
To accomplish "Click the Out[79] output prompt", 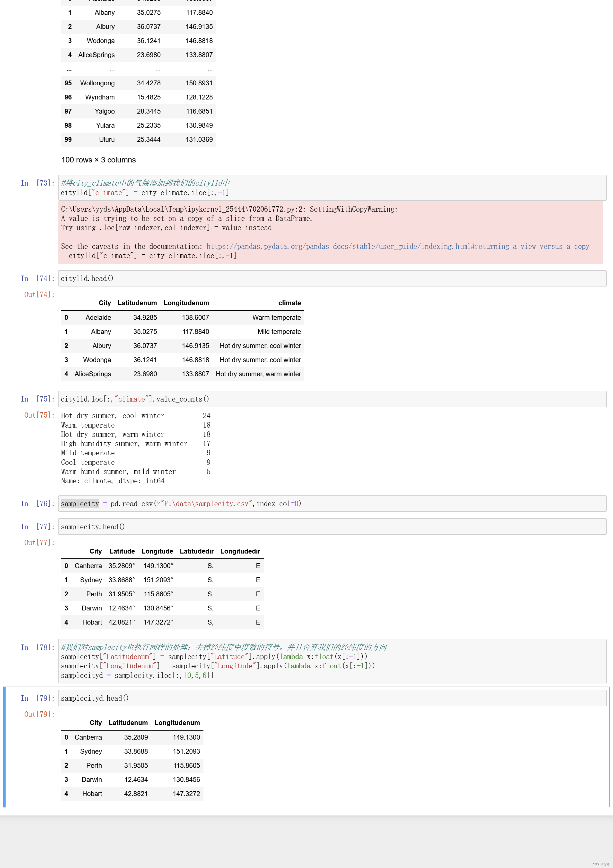I will point(39,714).
